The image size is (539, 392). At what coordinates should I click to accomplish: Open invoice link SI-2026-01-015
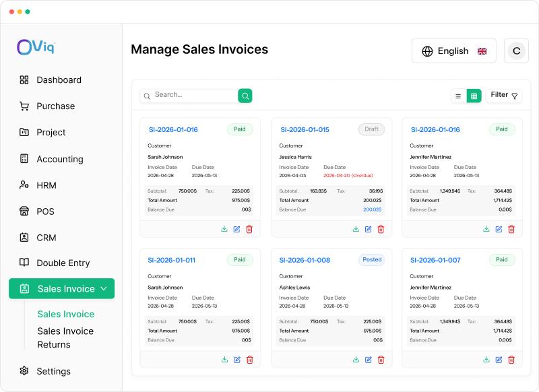click(x=305, y=129)
